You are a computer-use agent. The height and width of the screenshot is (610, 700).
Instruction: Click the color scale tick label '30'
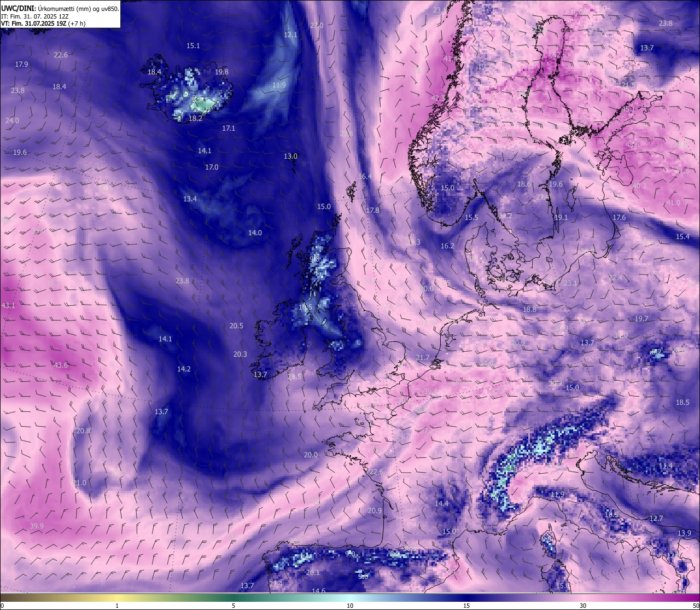click(583, 606)
